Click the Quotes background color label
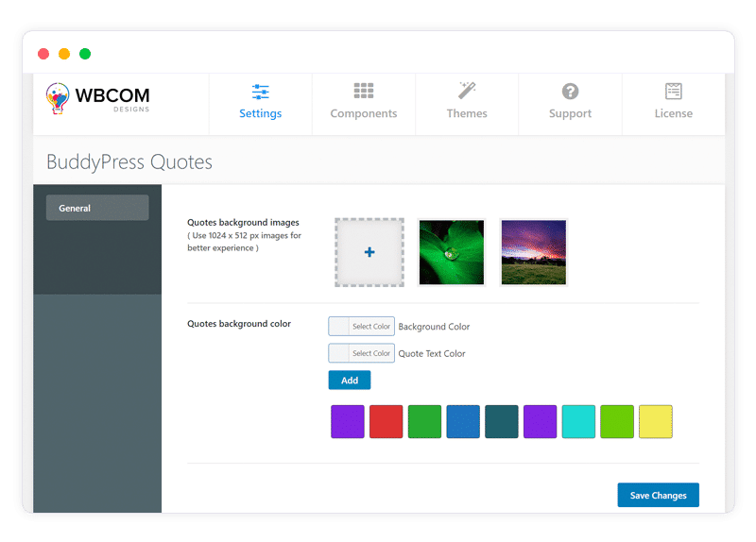756x542 pixels. pos(239,324)
